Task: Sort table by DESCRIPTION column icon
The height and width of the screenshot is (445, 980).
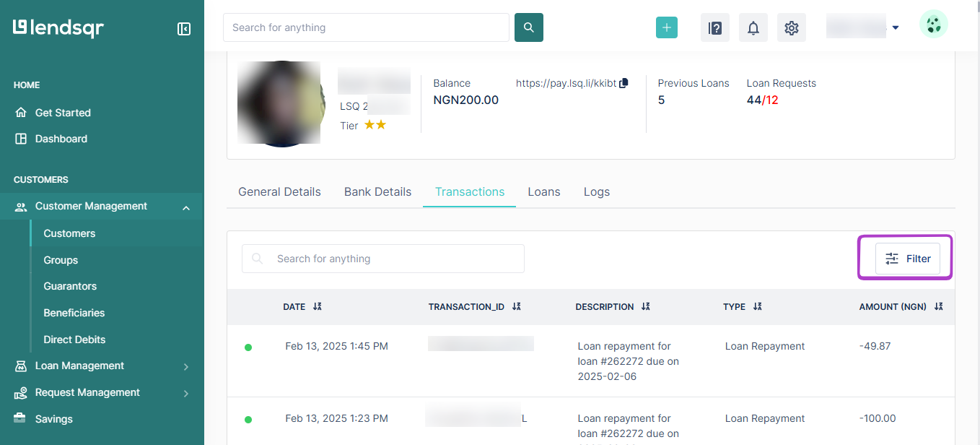Action: [x=645, y=306]
